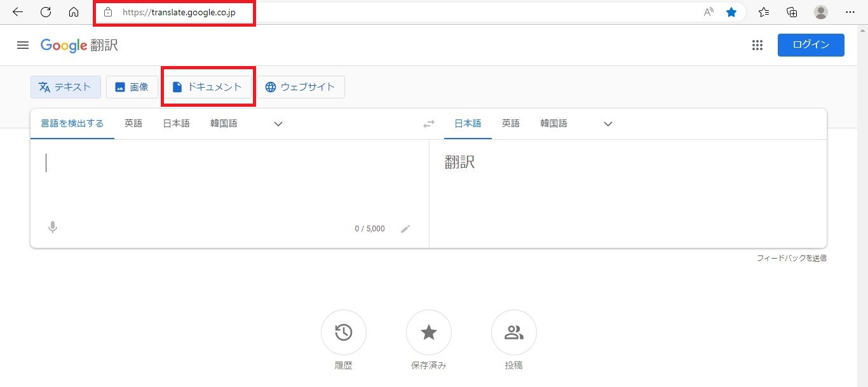Open the browser profile avatar
The image size is (868, 387).
click(821, 12)
